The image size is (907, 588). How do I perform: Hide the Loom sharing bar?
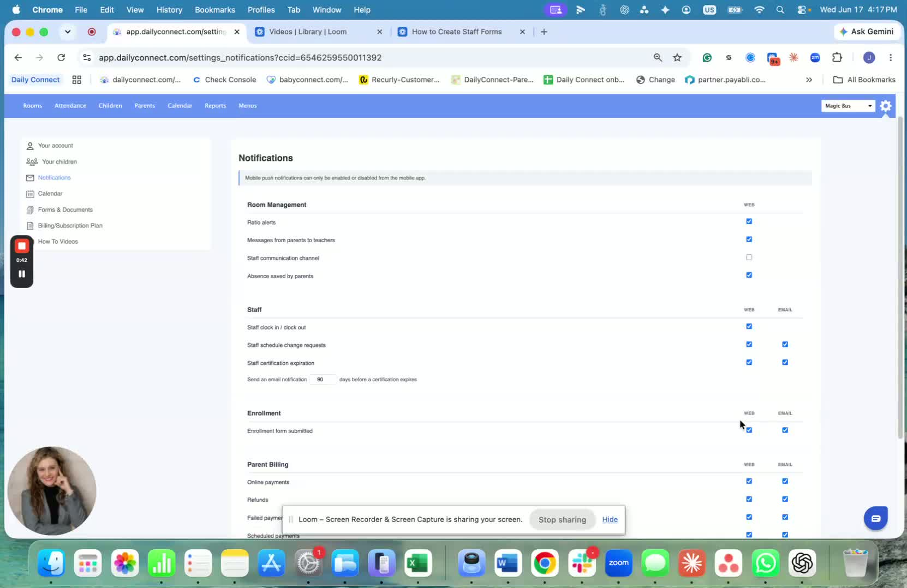610,519
